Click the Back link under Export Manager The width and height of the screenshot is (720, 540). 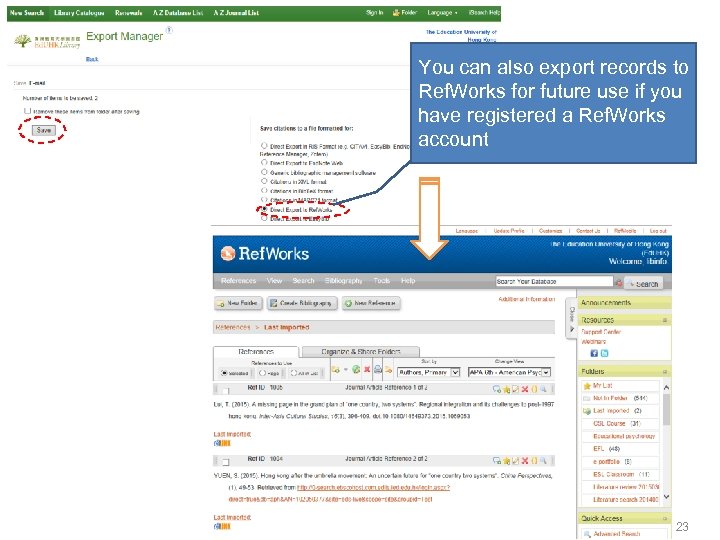[92, 59]
